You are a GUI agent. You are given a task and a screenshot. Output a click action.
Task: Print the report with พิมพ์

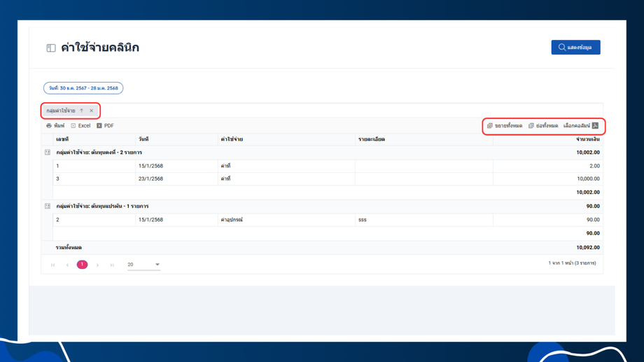coord(55,126)
